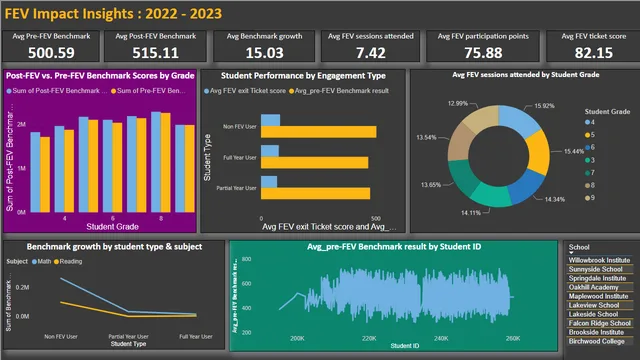Click 'Benchmark growth by student type & subject' title
The image size is (640, 360).
114,247
